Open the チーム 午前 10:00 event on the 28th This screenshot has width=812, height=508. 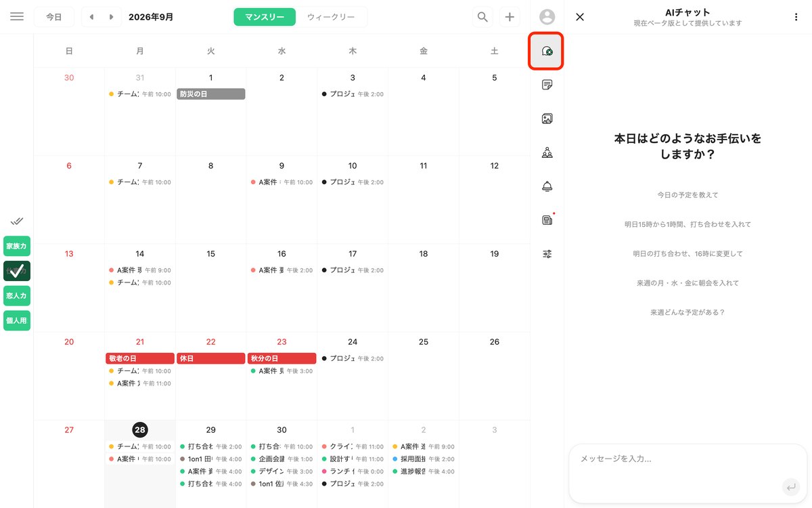coord(139,446)
